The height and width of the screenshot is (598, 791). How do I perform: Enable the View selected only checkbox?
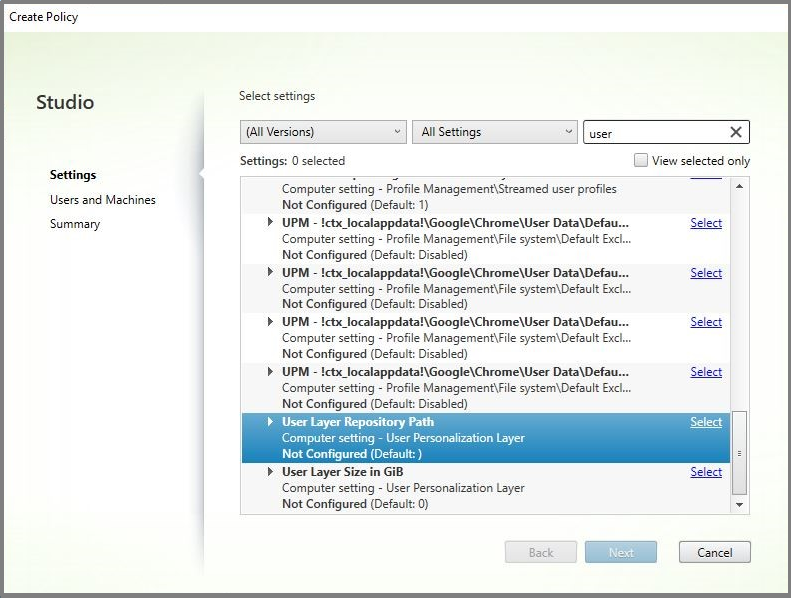pos(641,161)
